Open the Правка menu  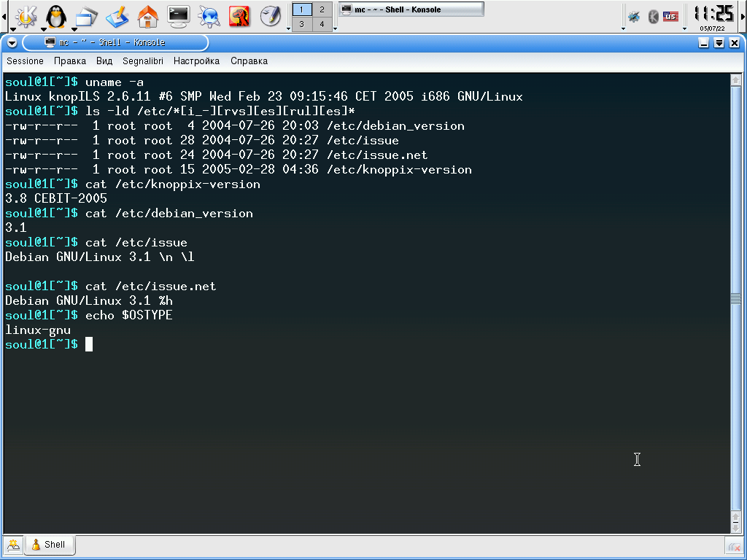[70, 61]
